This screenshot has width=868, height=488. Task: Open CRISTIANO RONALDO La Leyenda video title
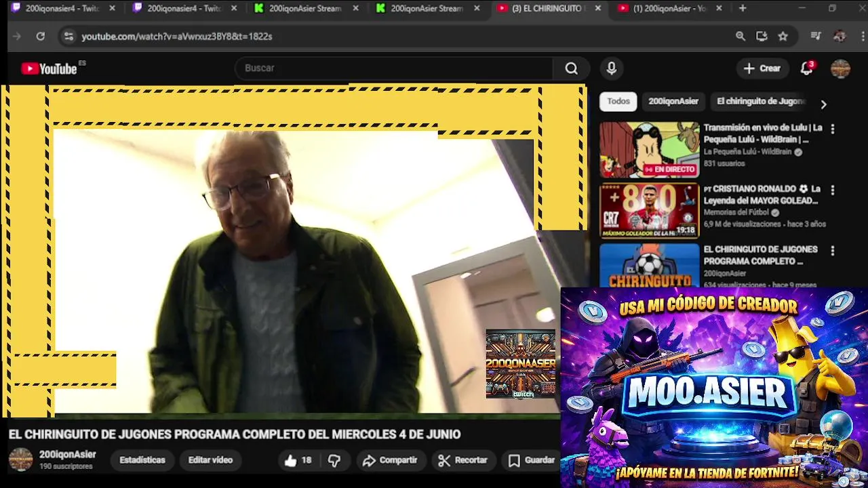pos(763,195)
